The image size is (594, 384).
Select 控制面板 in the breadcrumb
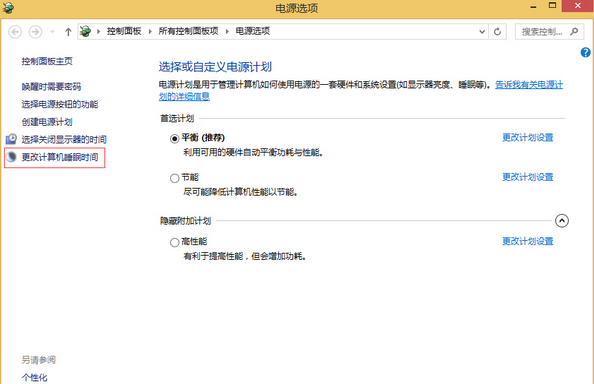pyautogui.click(x=124, y=31)
